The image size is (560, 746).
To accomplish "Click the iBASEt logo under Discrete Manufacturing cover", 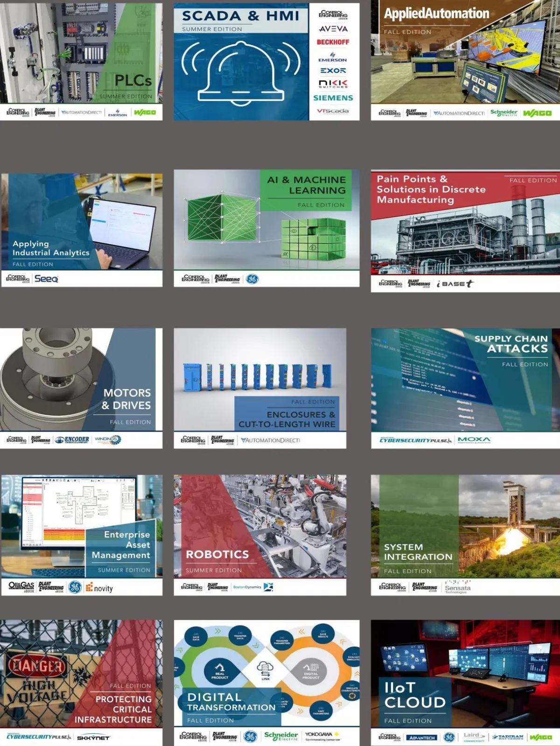I will pos(455,284).
